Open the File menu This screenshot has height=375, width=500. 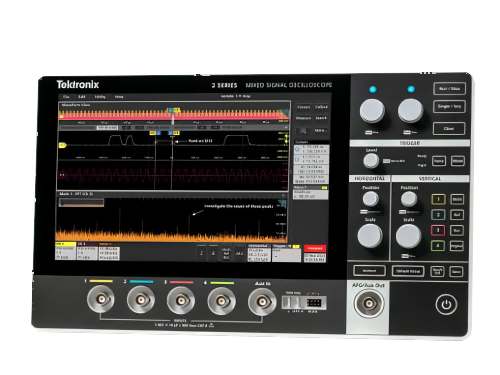point(66,97)
